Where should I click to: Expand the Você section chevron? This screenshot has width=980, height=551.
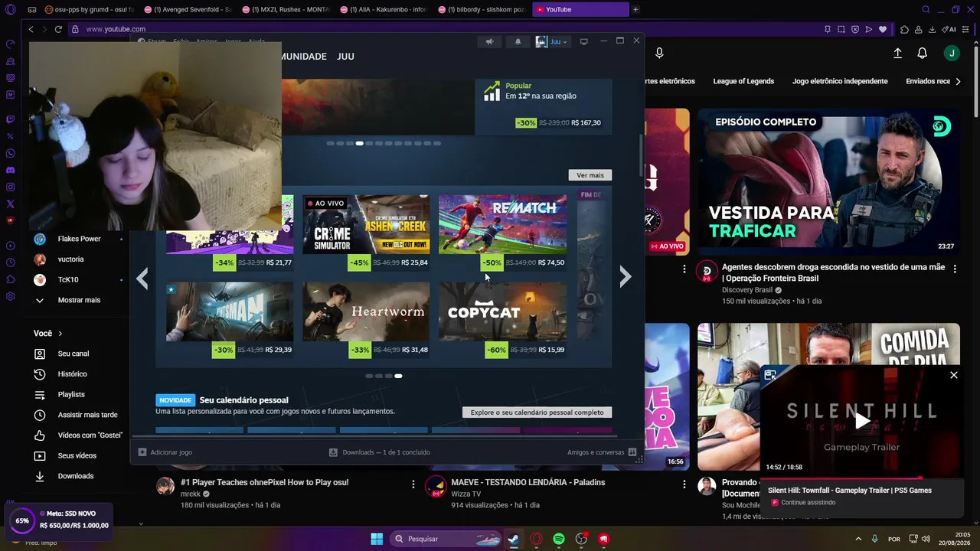click(x=60, y=334)
